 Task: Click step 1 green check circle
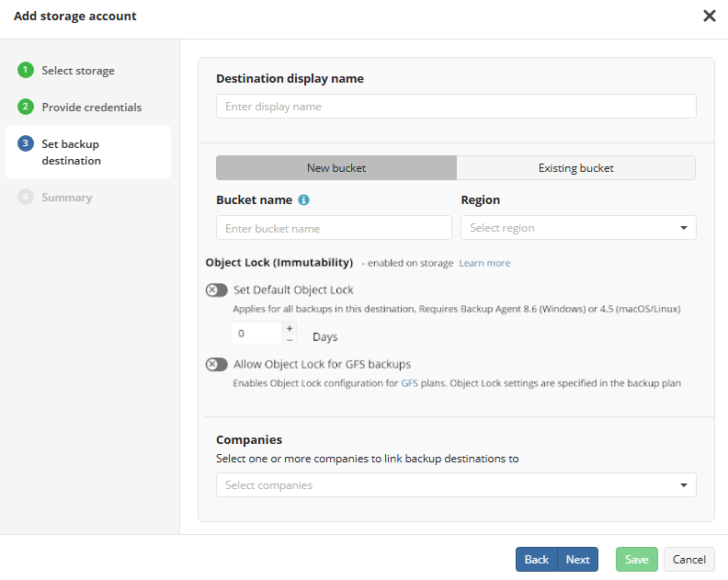pos(26,71)
